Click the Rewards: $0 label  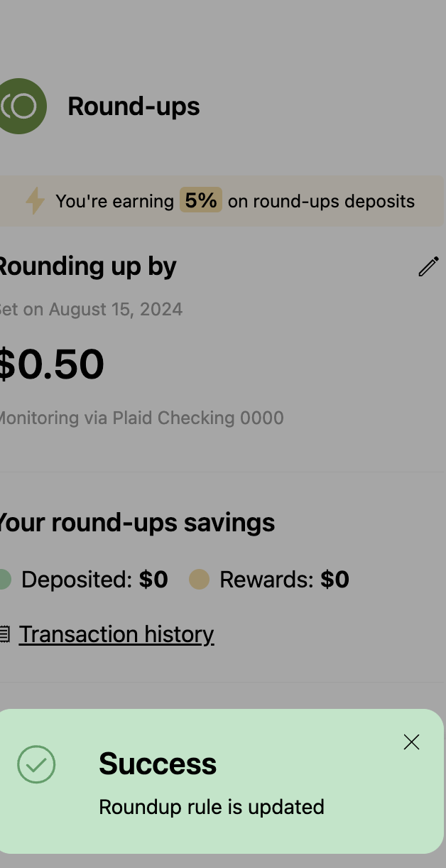point(284,580)
